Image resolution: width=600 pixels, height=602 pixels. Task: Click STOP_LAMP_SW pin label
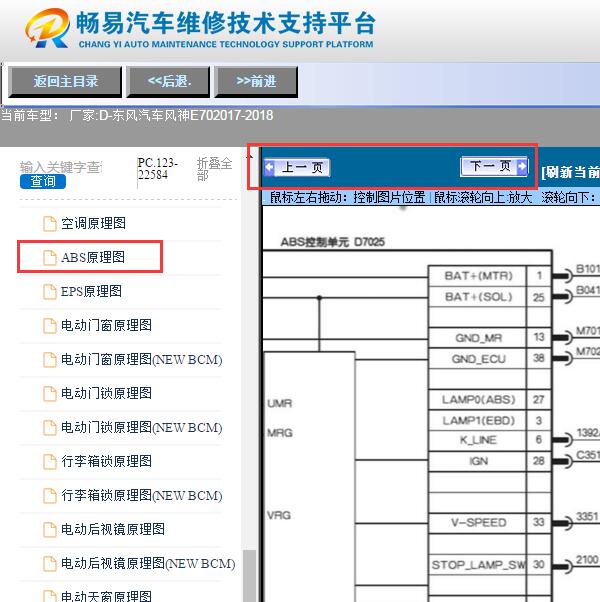click(478, 565)
